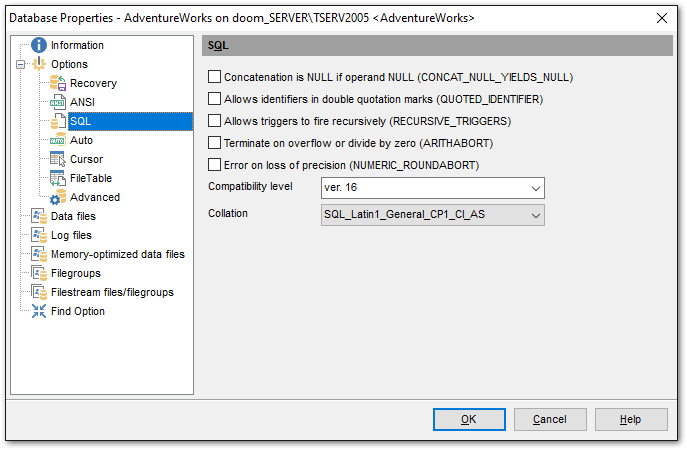Viewport: 687px width, 450px height.
Task: Open the Compatibility level dropdown
Action: tap(535, 188)
